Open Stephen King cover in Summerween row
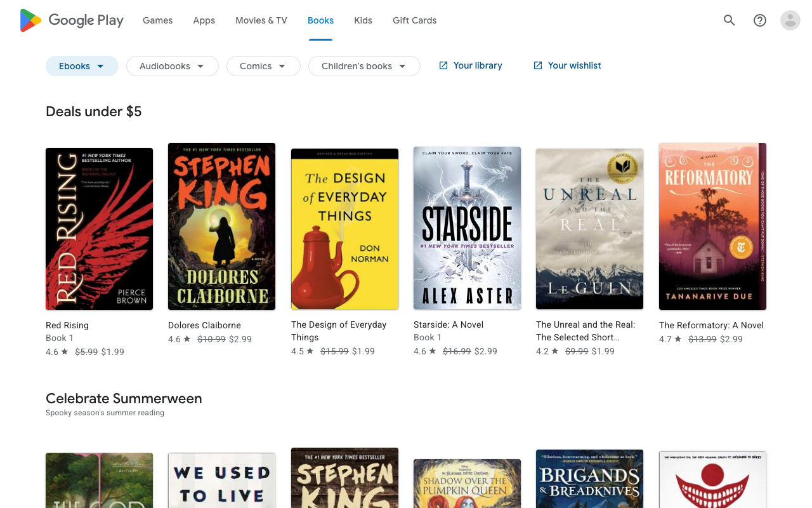This screenshot has width=812, height=508. [344, 478]
